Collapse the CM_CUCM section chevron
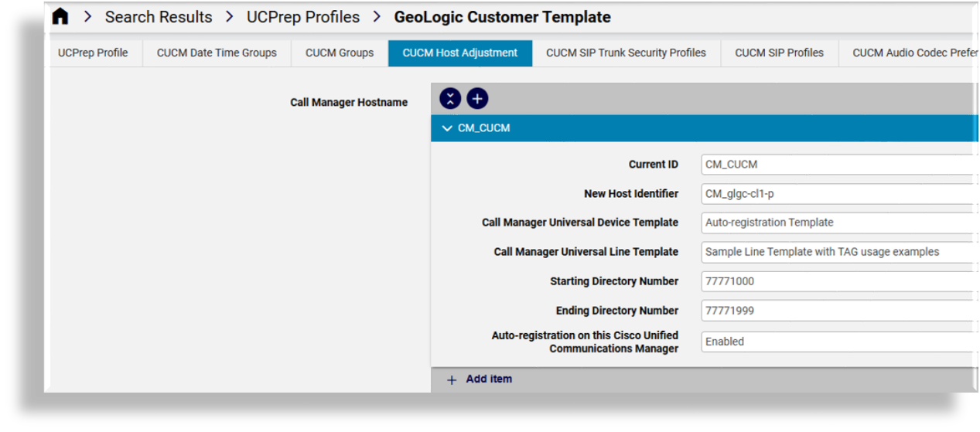 (x=447, y=128)
